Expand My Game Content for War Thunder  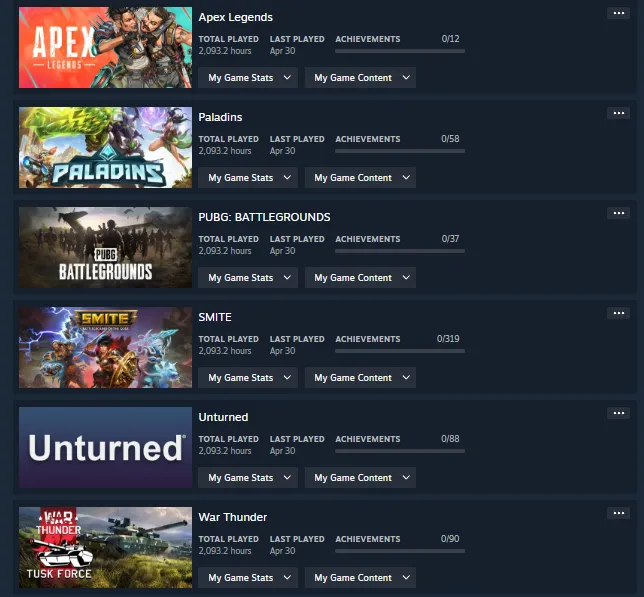[360, 578]
